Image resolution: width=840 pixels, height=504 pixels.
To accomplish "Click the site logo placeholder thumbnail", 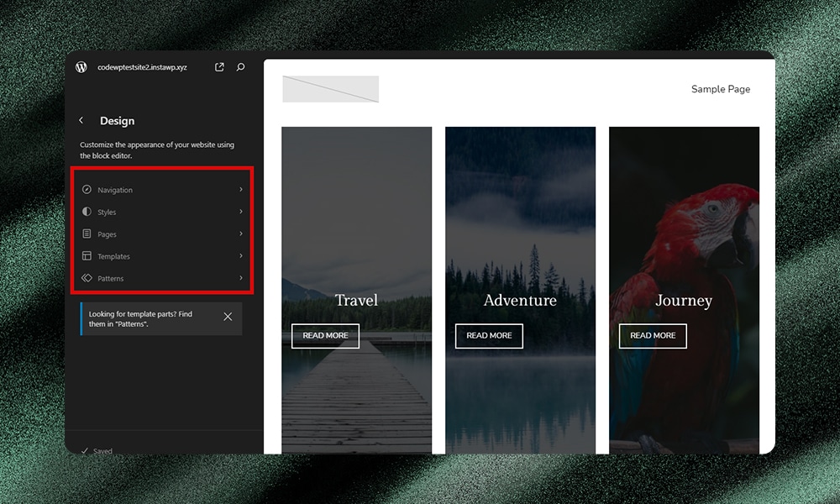I will (x=330, y=88).
